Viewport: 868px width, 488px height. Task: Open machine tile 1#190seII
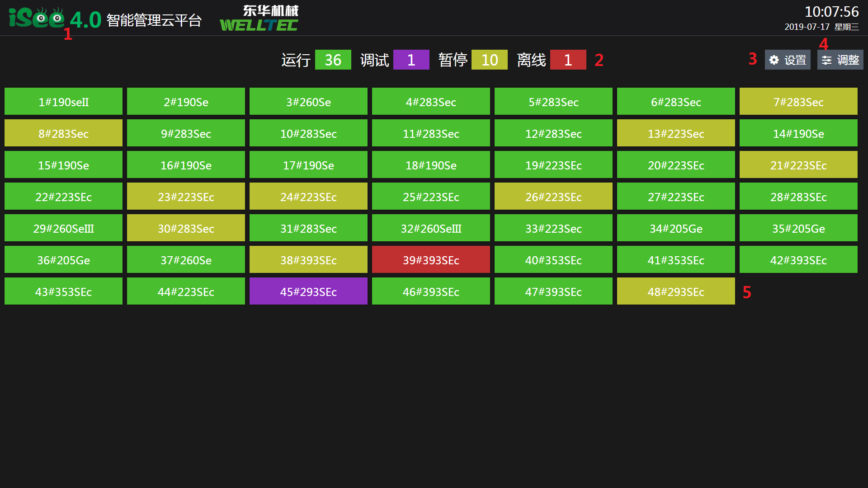point(63,102)
